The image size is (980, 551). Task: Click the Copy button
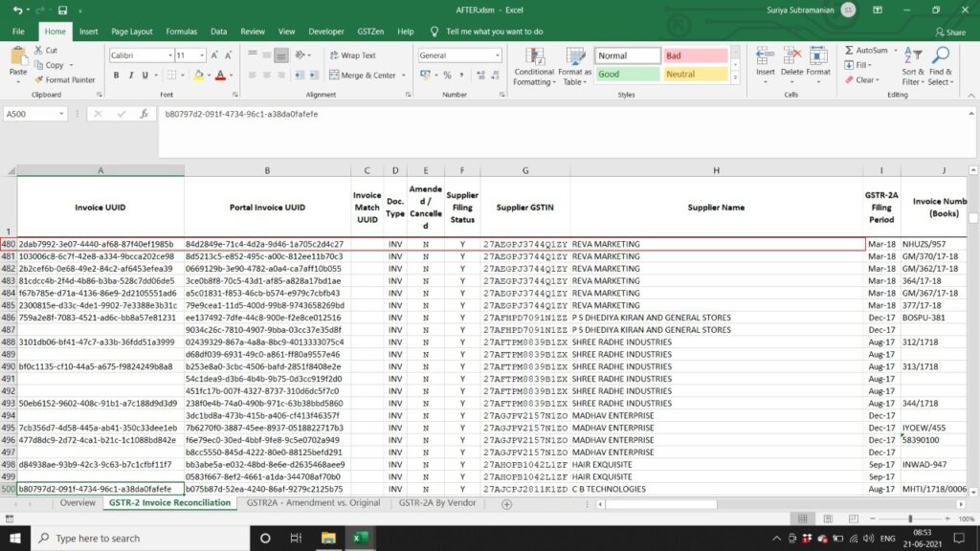click(50, 65)
